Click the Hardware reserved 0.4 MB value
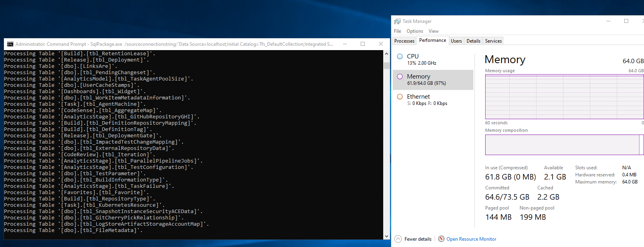Screen dimensions: 644x247 point(629,175)
